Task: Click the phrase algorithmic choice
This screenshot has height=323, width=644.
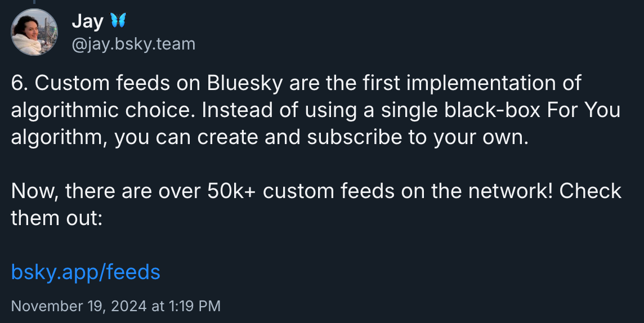Action: [102, 110]
